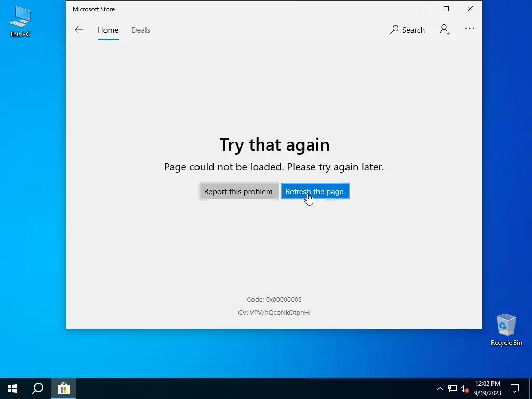Open the notification center icon
The image size is (532, 399).
coord(515,389)
